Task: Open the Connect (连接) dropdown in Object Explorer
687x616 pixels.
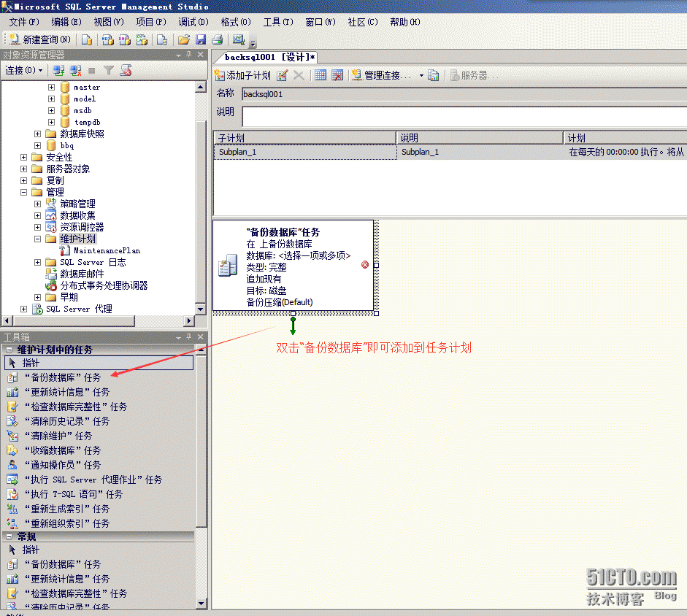Action: click(x=24, y=70)
